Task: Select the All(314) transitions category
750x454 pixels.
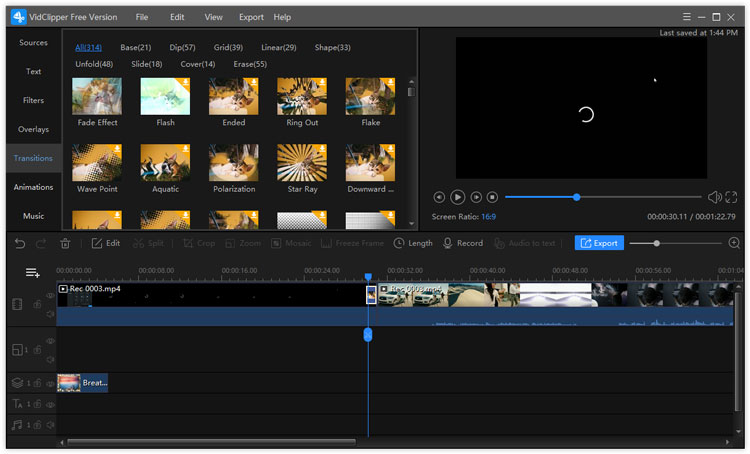Action: click(x=88, y=47)
